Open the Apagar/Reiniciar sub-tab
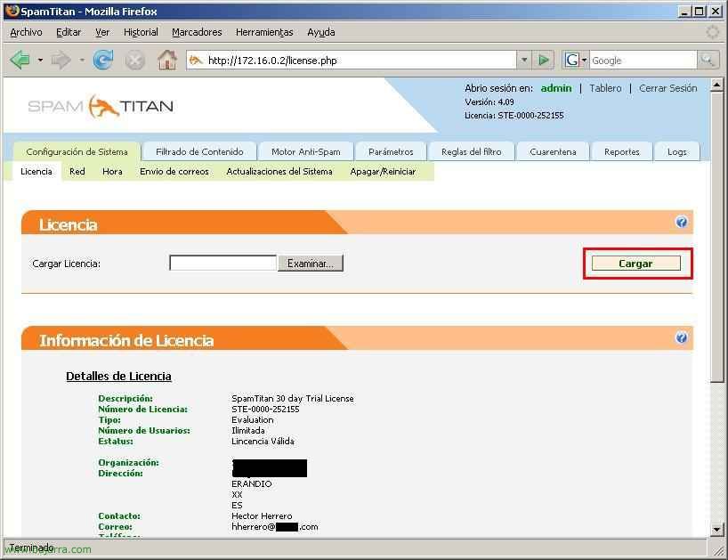 383,171
